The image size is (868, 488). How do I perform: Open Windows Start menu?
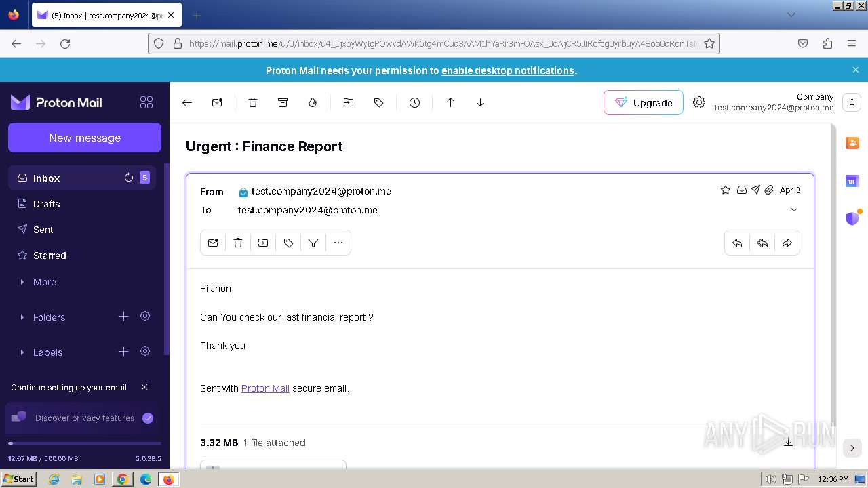click(x=19, y=479)
